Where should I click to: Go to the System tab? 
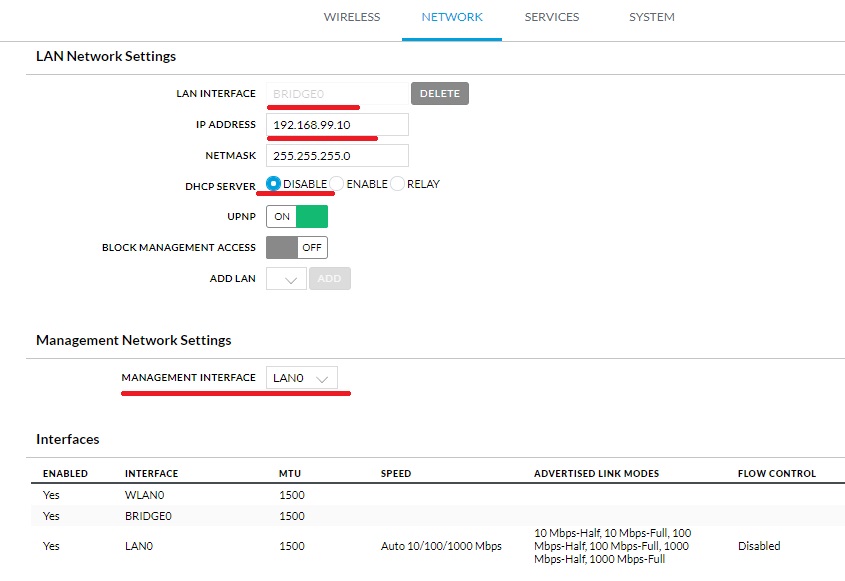pyautogui.click(x=651, y=17)
